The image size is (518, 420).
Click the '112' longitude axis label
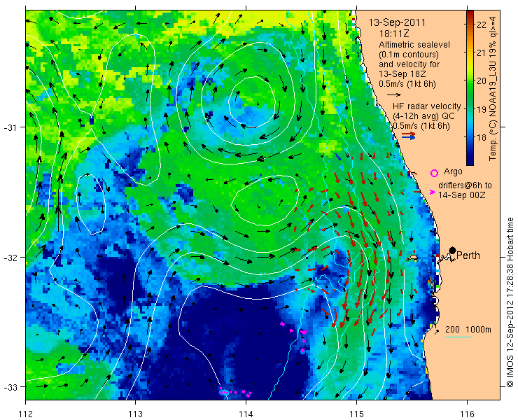25,414
